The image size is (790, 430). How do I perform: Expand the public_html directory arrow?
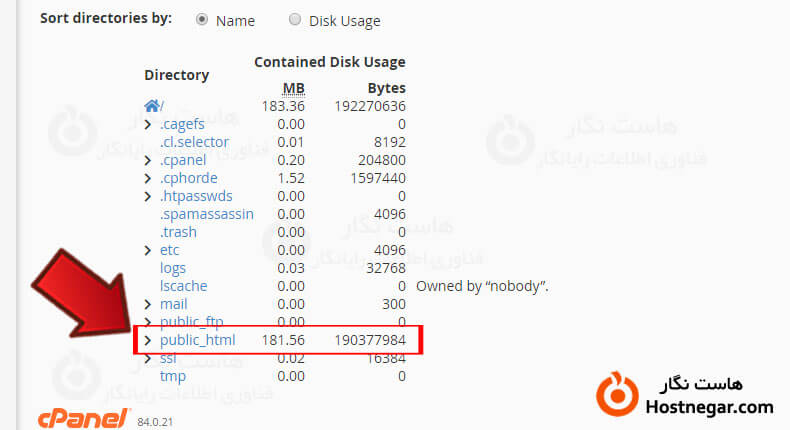pos(148,340)
